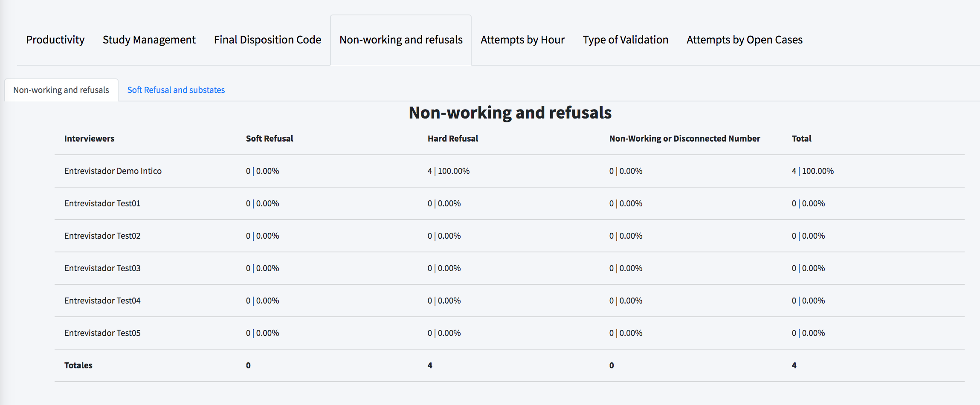Click Total value for Test04
The width and height of the screenshot is (980, 405).
click(808, 301)
